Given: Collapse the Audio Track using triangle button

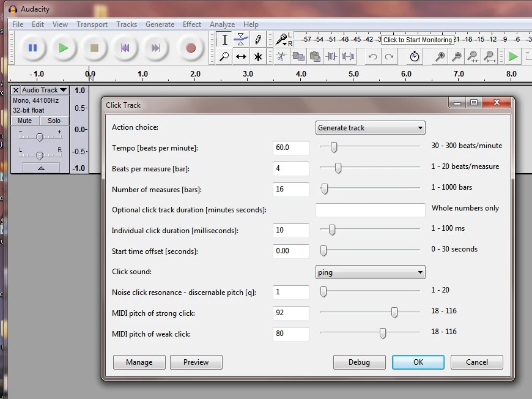Looking at the screenshot, I should click(x=41, y=168).
